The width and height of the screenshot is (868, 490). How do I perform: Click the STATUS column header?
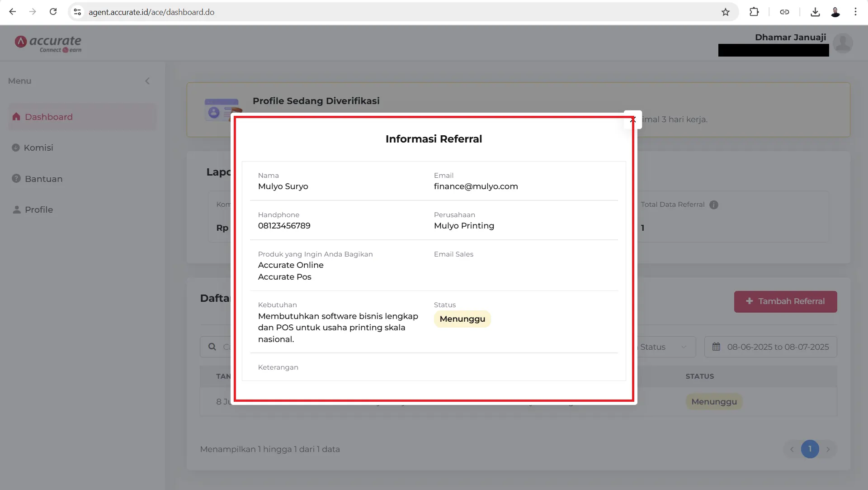pyautogui.click(x=699, y=376)
